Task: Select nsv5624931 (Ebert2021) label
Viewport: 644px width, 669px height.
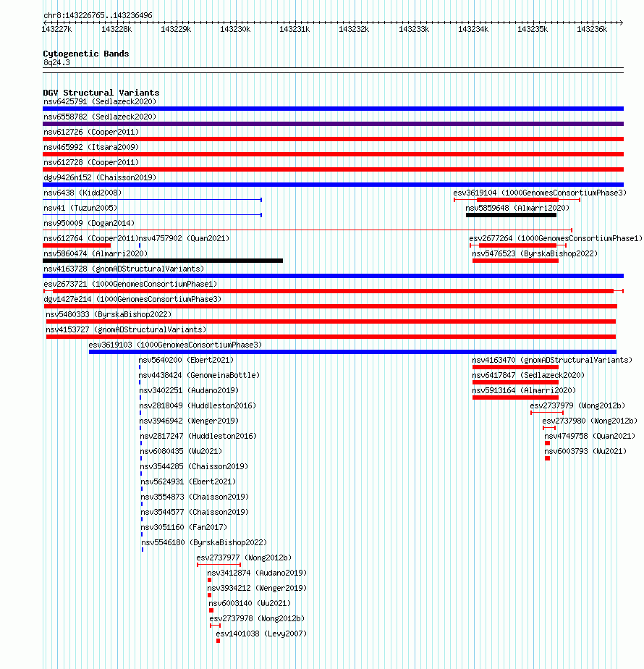Action: point(188,482)
